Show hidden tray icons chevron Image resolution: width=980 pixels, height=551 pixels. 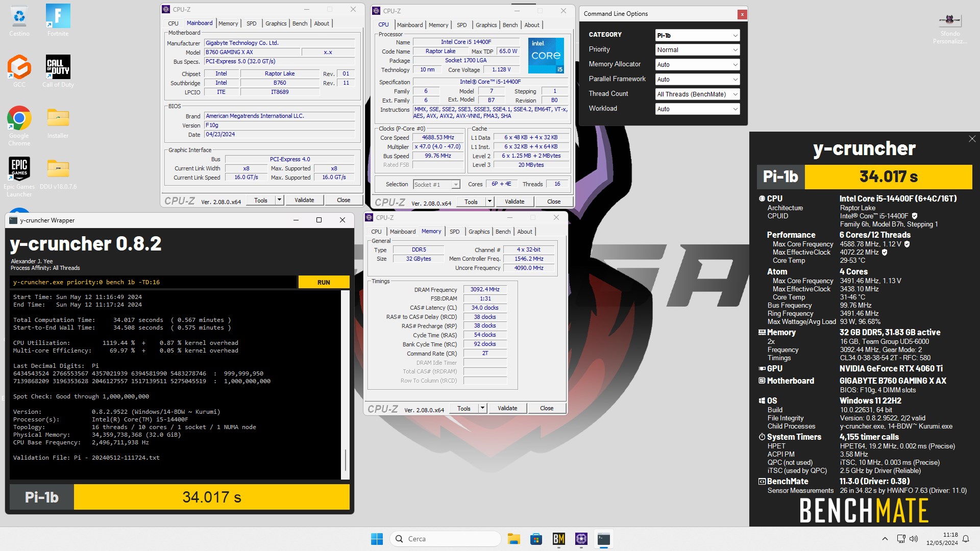pyautogui.click(x=885, y=539)
